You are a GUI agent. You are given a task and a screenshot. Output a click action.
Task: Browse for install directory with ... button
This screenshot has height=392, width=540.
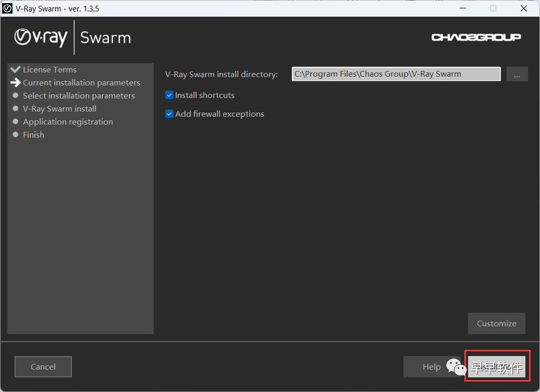517,75
